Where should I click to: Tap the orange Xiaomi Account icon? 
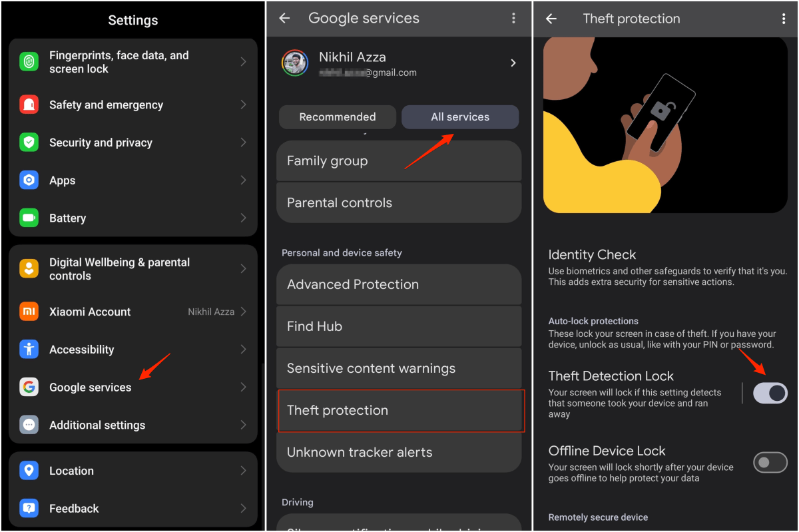[29, 312]
